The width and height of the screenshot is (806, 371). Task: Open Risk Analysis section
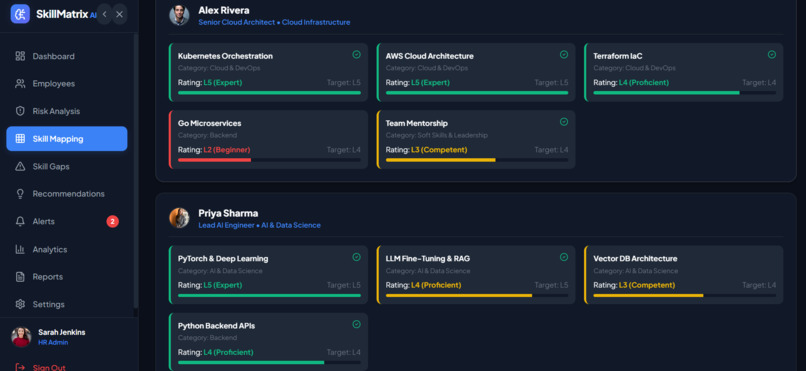click(x=67, y=111)
